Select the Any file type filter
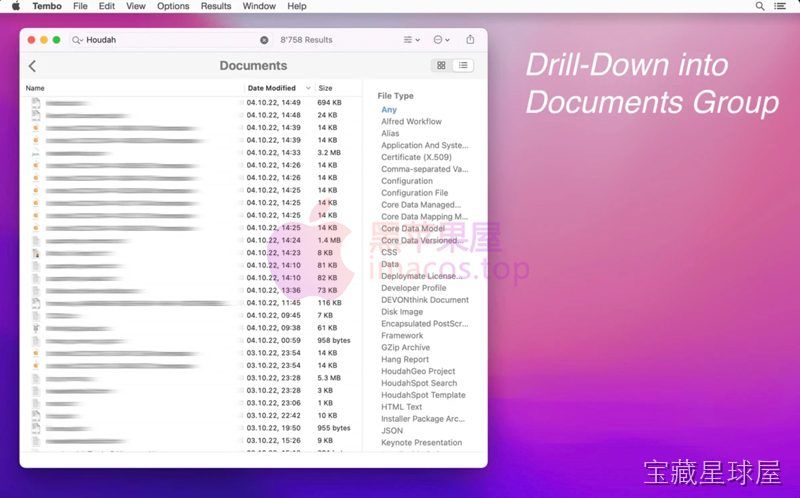The image size is (800, 498). [389, 110]
